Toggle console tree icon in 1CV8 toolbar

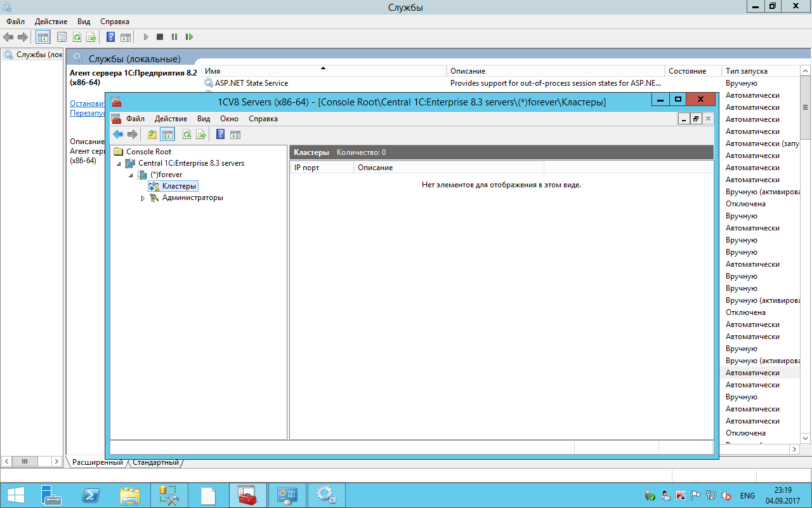pos(167,134)
